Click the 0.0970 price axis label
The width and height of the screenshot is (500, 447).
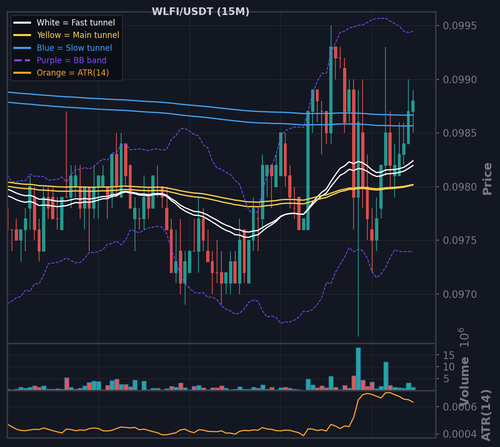460,294
